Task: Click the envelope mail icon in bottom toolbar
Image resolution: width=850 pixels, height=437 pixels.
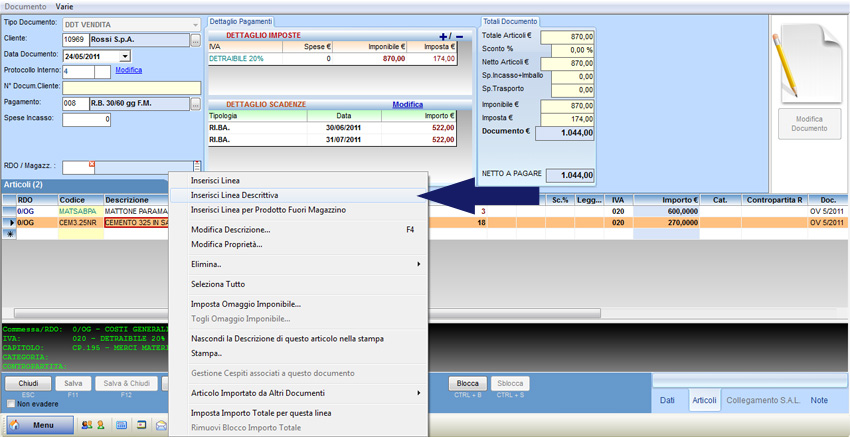Action: 159,425
